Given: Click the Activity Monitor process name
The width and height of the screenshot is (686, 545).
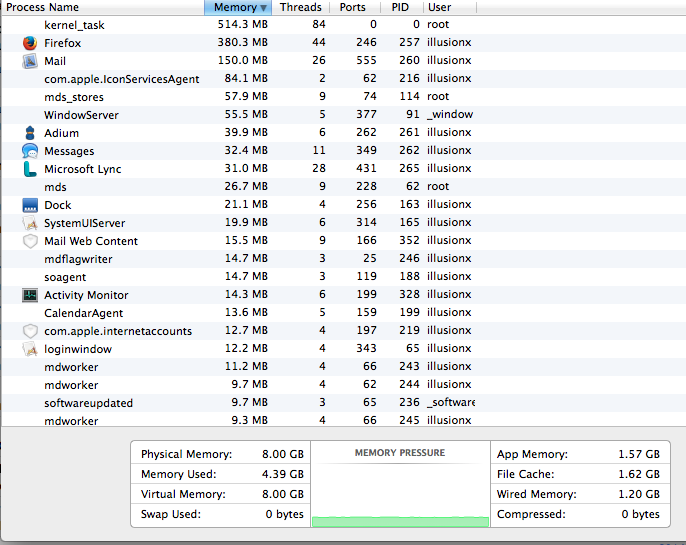Looking at the screenshot, I should (86, 295).
